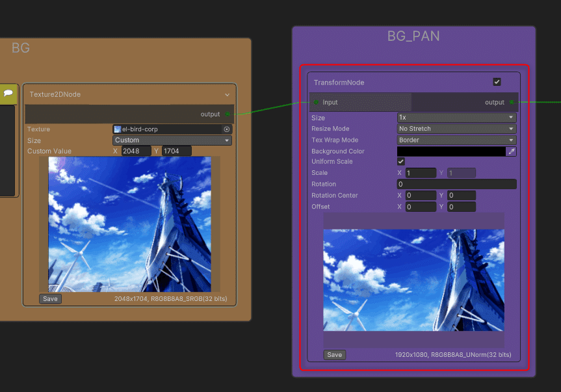Click the Offset Y input field
Screen dimensions: 561x392
coord(462,207)
